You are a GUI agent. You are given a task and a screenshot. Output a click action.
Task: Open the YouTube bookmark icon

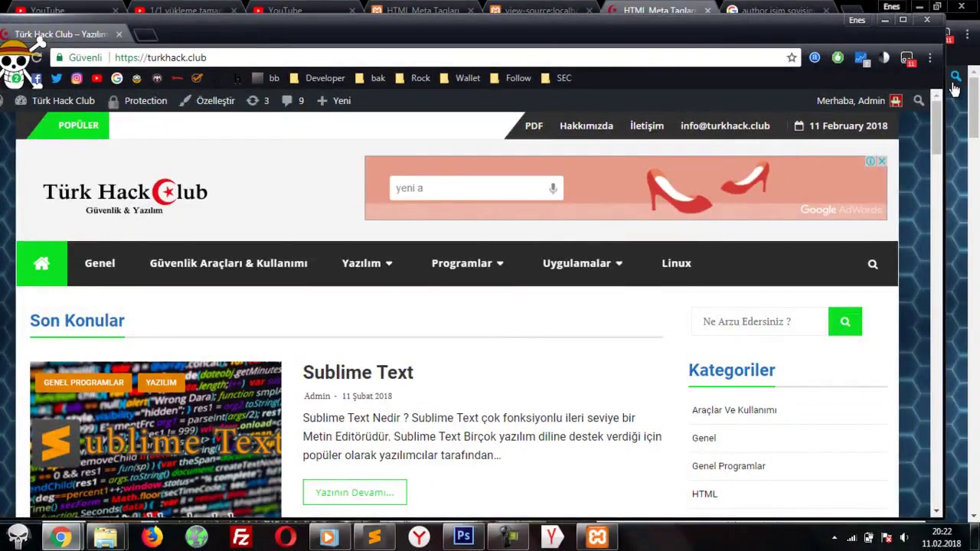tap(96, 78)
